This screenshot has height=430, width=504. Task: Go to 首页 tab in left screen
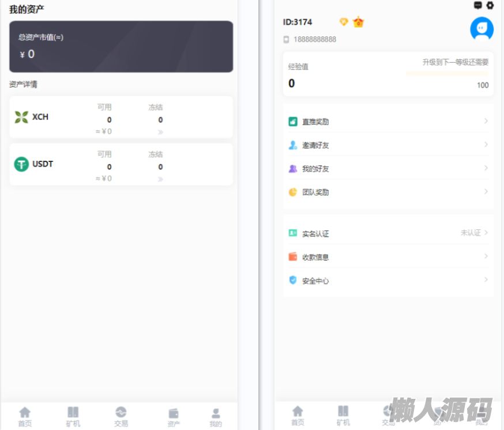click(x=25, y=417)
